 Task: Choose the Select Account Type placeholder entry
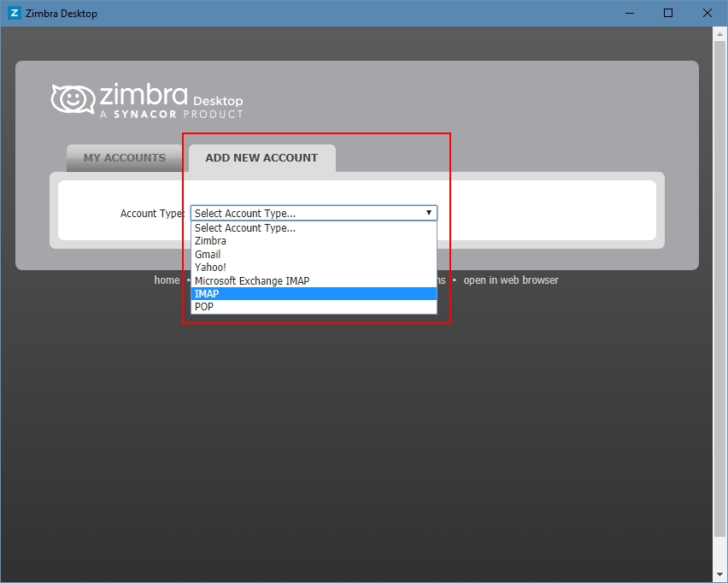click(244, 227)
